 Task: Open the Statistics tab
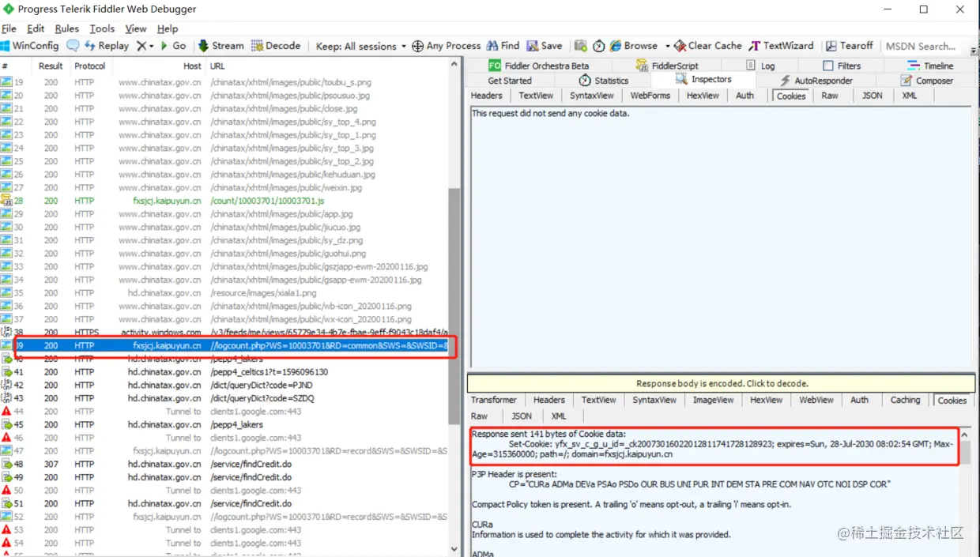(604, 81)
